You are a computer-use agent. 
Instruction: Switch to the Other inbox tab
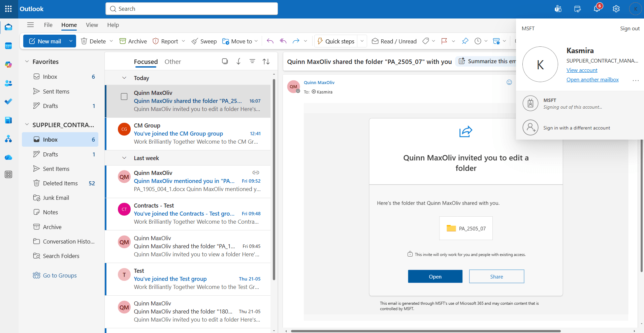coord(173,62)
